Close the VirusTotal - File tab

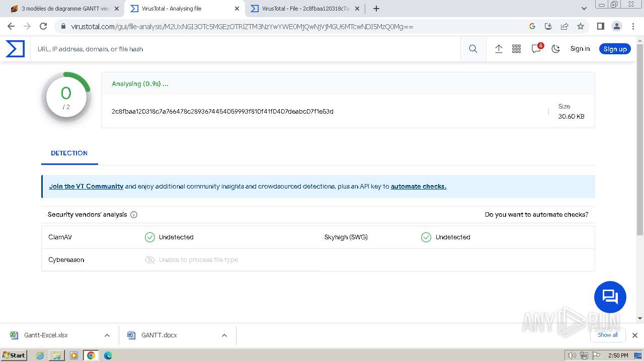pyautogui.click(x=357, y=9)
